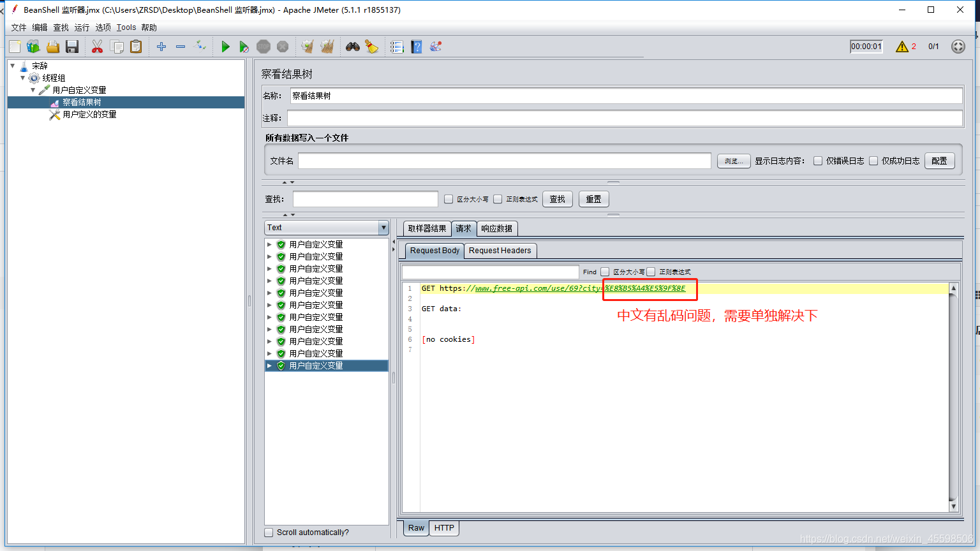Open the Templates icon in toolbar
This screenshot has width=980, height=551.
[x=33, y=47]
